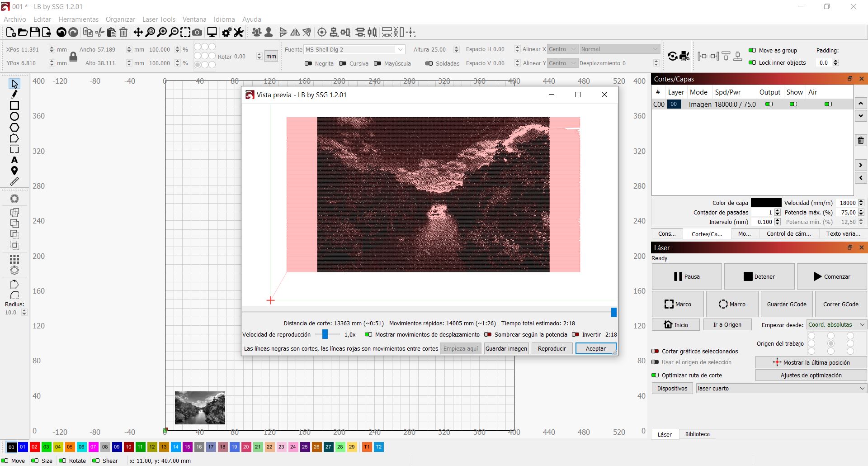Open the Laser Tools menu
This screenshot has width=868, height=466.
[158, 19]
